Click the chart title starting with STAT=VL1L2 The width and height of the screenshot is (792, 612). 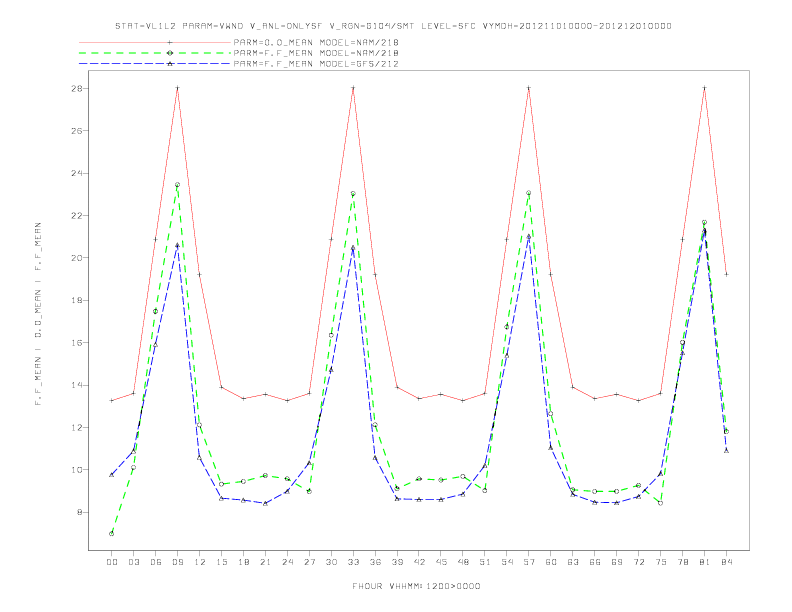pyautogui.click(x=393, y=26)
